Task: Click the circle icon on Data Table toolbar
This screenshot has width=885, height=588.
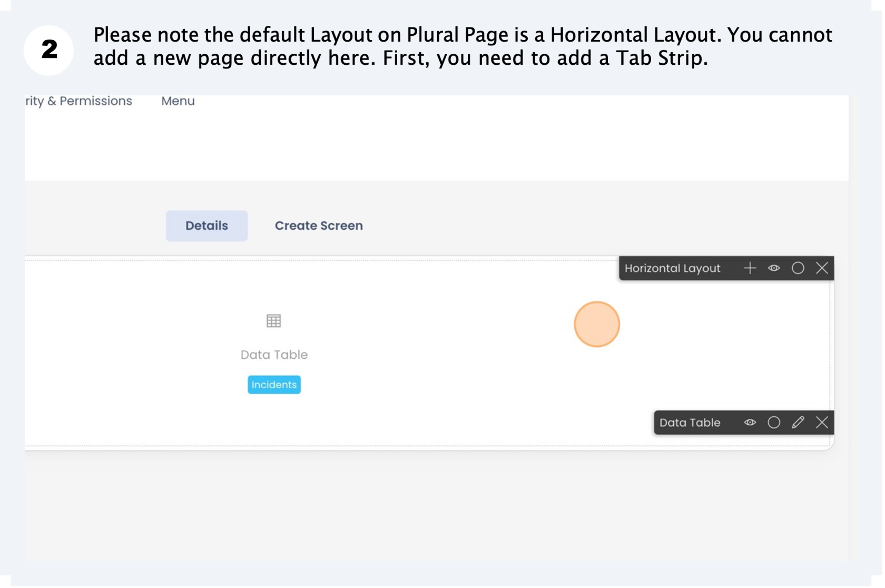Action: pyautogui.click(x=774, y=423)
